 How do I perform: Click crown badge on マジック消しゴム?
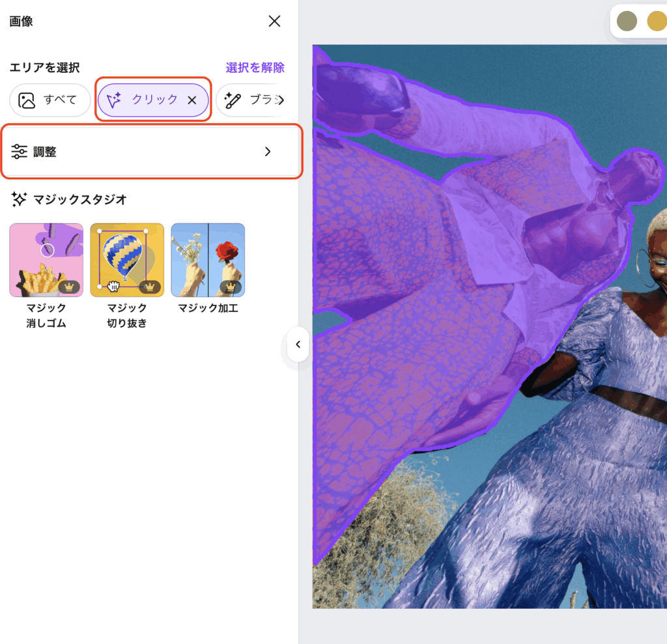(x=69, y=287)
